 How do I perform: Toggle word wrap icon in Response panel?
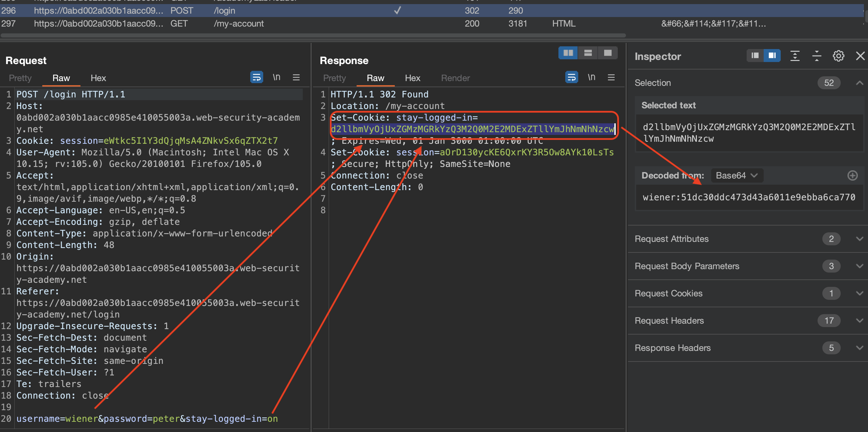(571, 77)
